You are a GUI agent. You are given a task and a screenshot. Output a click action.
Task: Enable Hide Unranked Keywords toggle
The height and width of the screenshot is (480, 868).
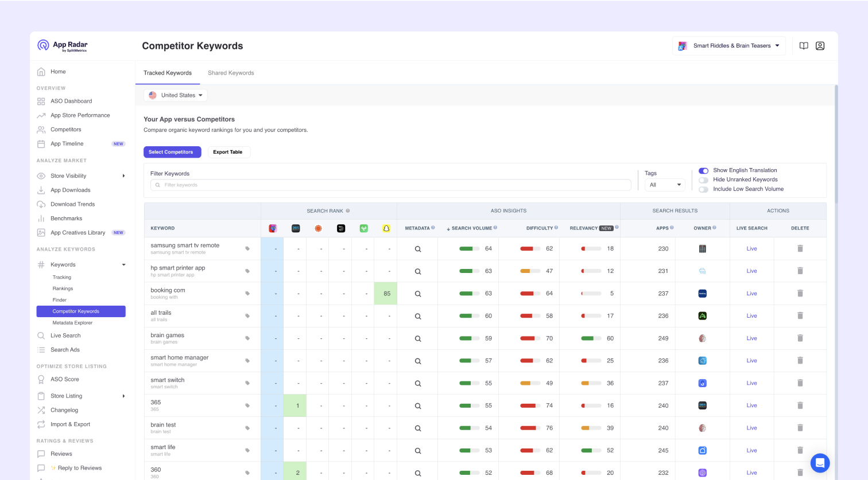click(703, 179)
